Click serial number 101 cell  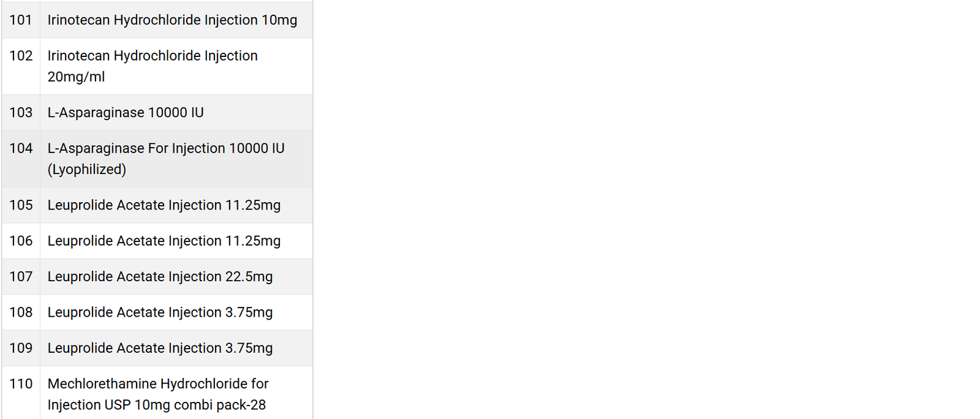point(21,20)
